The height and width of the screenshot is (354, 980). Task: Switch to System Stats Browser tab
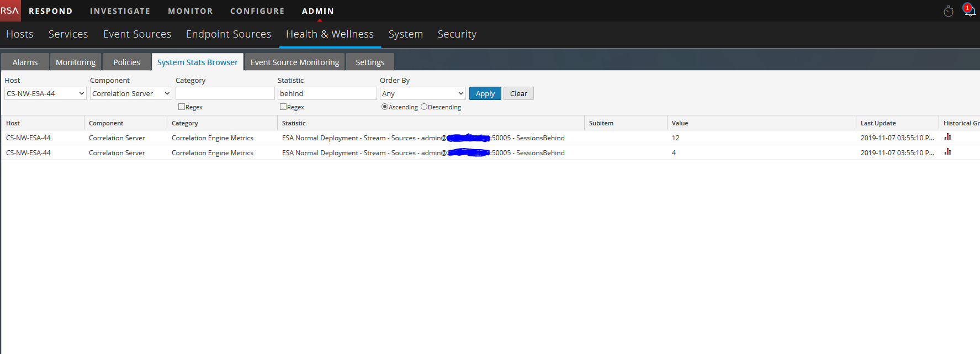click(198, 62)
